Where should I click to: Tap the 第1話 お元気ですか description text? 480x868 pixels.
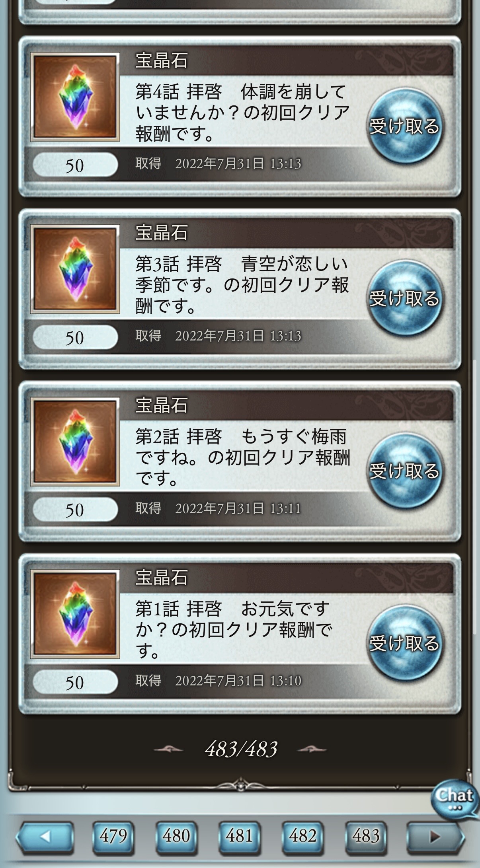tap(234, 630)
